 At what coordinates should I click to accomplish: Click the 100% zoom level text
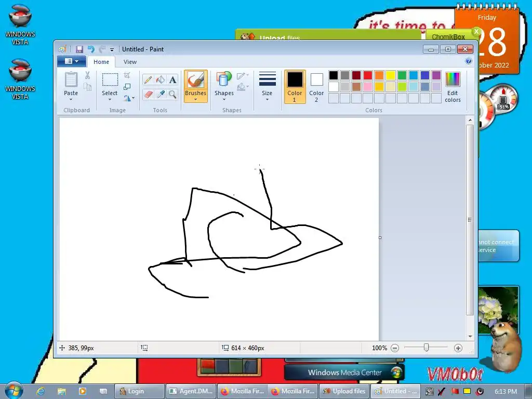pos(379,348)
